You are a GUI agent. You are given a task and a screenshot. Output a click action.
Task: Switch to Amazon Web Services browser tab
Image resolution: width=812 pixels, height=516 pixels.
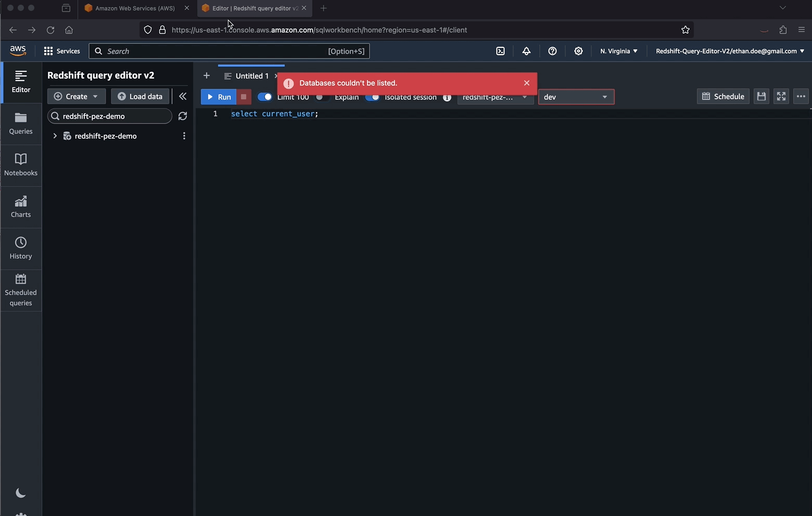135,8
